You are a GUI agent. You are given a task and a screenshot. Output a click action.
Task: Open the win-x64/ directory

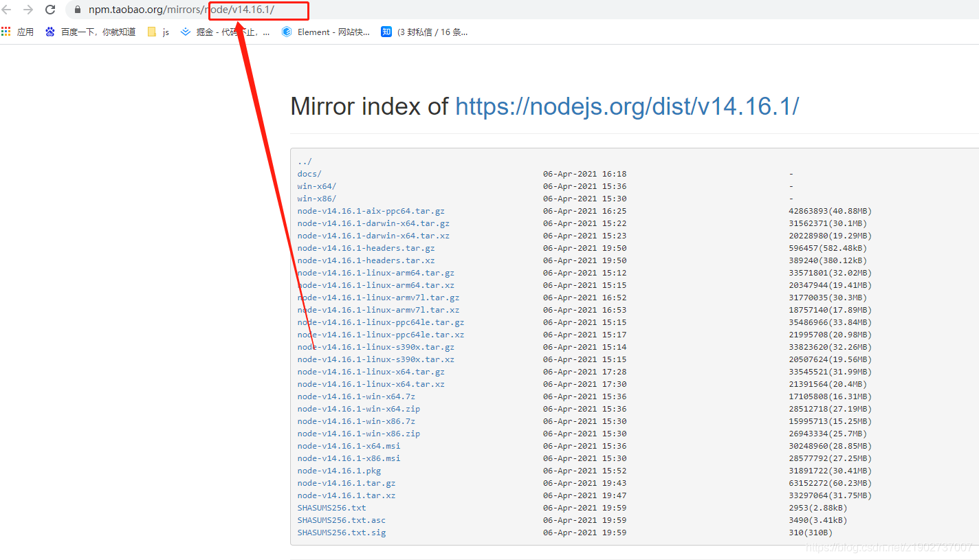(317, 186)
